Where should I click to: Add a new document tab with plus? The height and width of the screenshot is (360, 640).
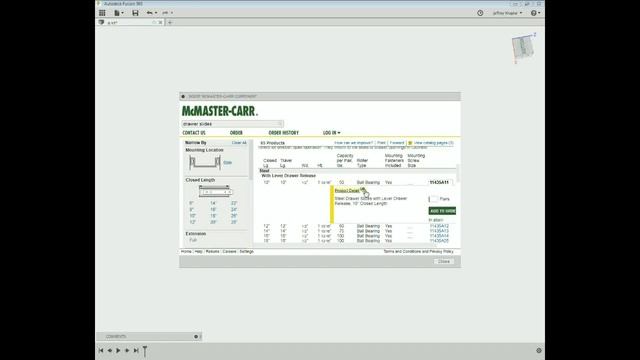point(170,22)
